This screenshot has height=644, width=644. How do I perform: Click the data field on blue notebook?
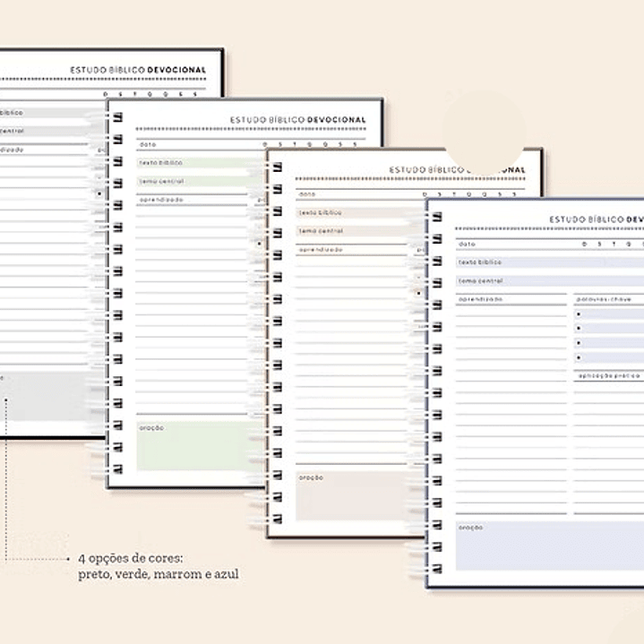tap(511, 244)
